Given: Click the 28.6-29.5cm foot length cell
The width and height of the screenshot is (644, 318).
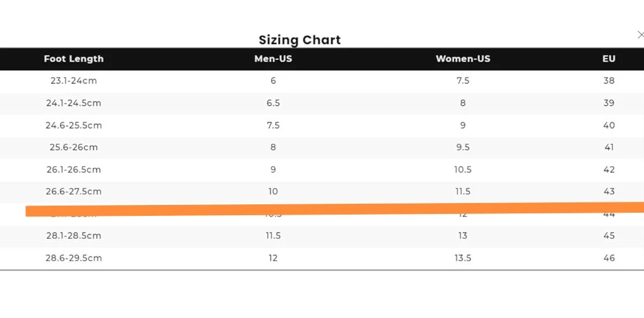Looking at the screenshot, I should click(73, 258).
